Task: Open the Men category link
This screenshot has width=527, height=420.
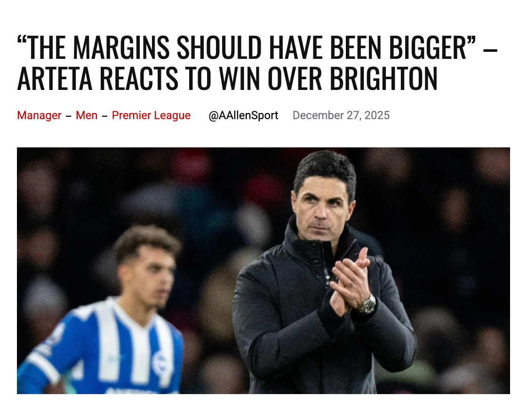Action: tap(87, 115)
